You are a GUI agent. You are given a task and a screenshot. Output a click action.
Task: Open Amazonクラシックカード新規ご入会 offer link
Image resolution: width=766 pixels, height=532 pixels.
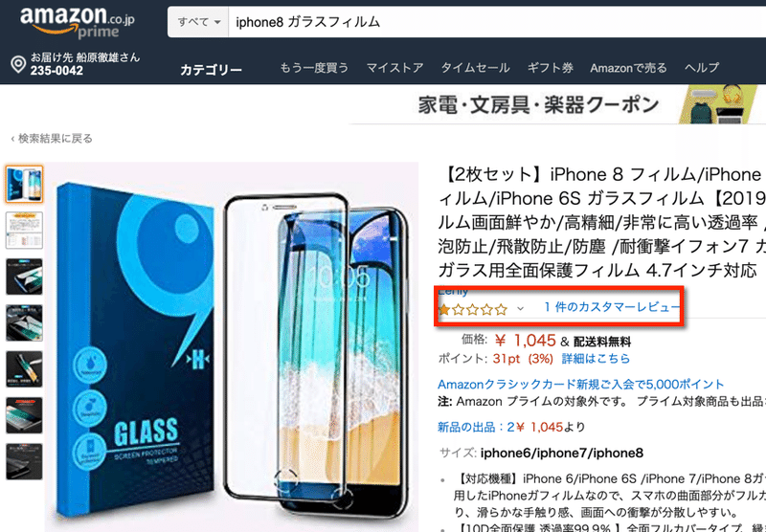[580, 384]
